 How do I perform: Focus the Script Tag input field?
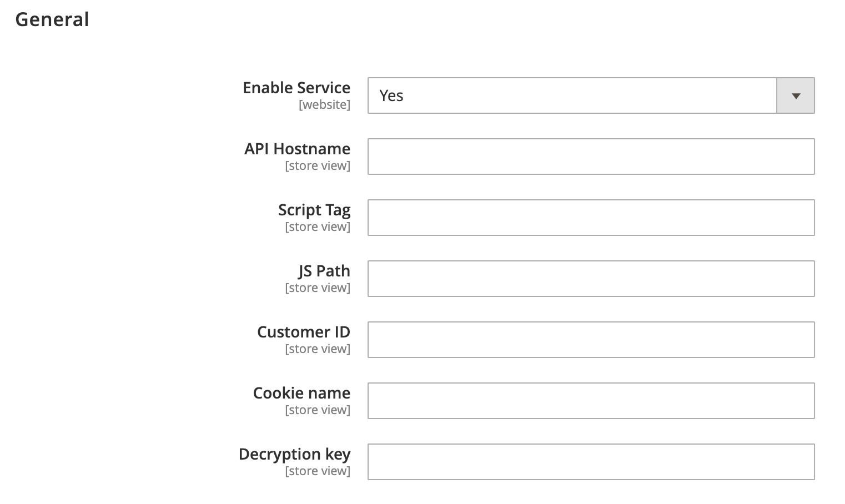pos(591,218)
